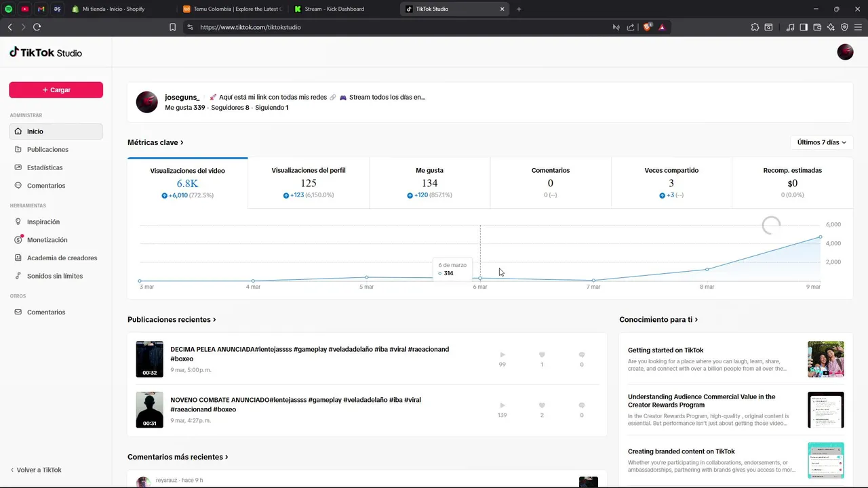Click the comments icon for DECIMA PELEA video

coord(582,354)
